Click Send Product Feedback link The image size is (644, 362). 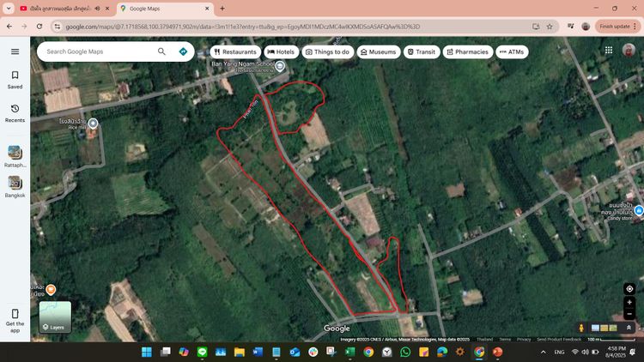tap(560, 339)
